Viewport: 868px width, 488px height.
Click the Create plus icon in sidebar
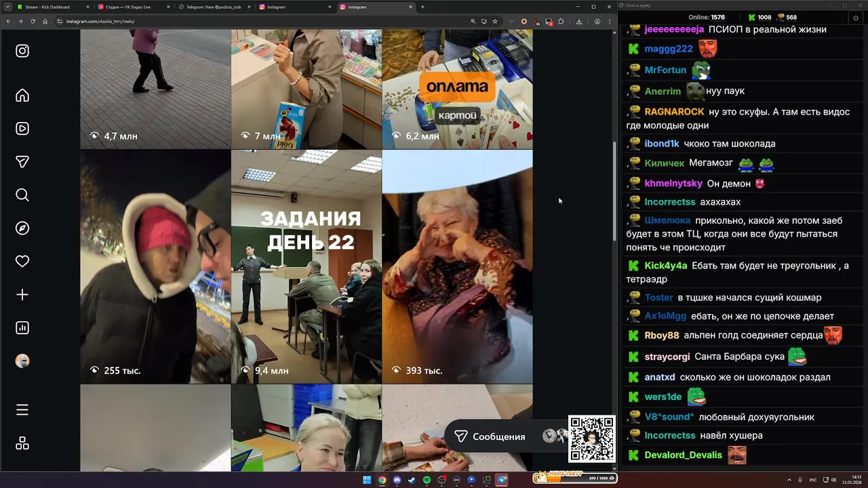pos(22,295)
